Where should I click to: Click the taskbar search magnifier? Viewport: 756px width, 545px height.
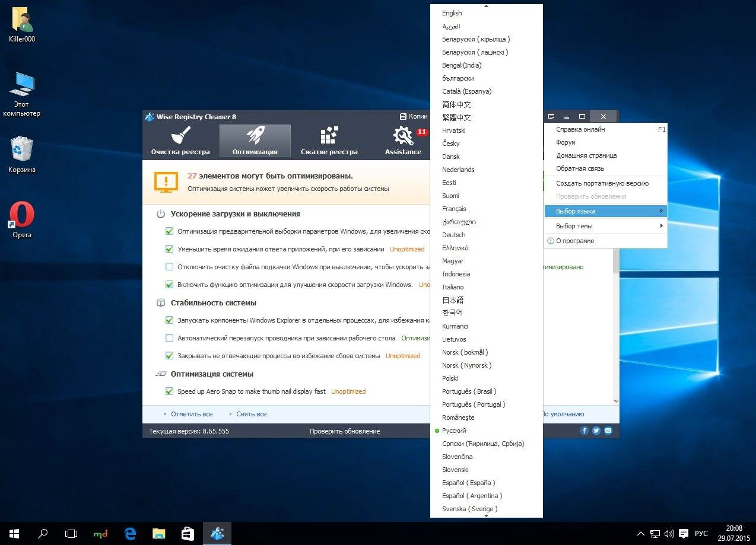(x=43, y=534)
